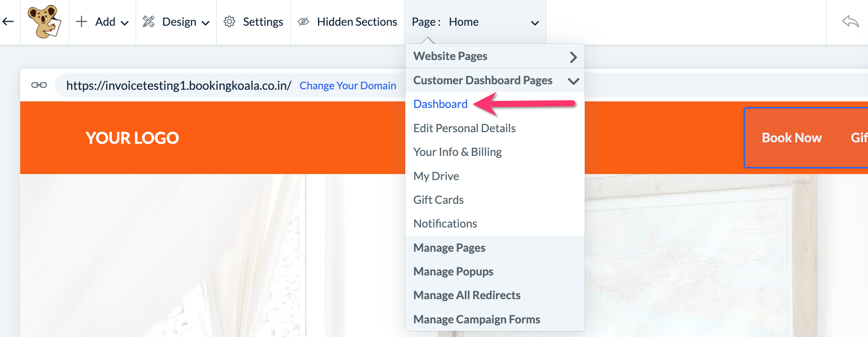Viewport: 868px width, 337px height.
Task: Open Manage All Redirects
Action: pyautogui.click(x=467, y=295)
